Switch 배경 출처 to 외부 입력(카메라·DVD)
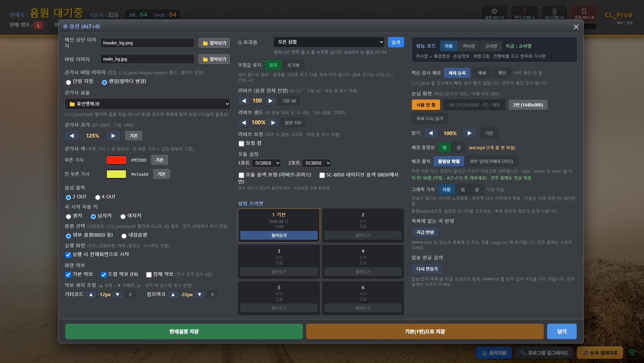 (x=491, y=161)
